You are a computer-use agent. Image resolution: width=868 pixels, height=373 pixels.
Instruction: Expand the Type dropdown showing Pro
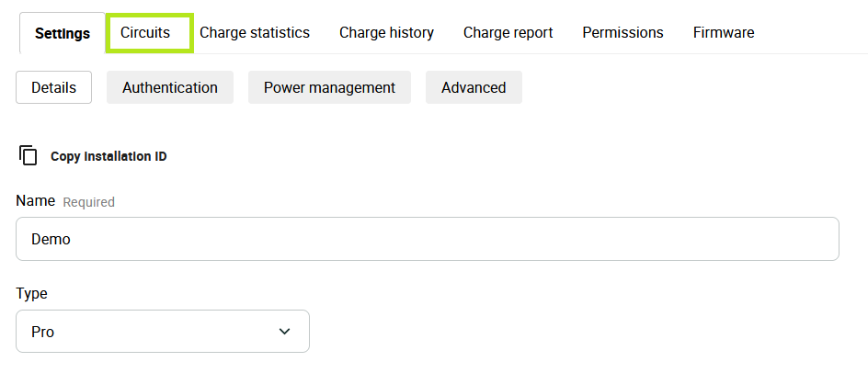[163, 332]
